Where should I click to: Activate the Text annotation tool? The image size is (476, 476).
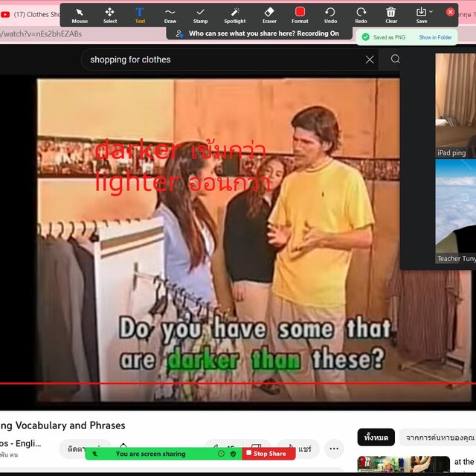click(140, 16)
